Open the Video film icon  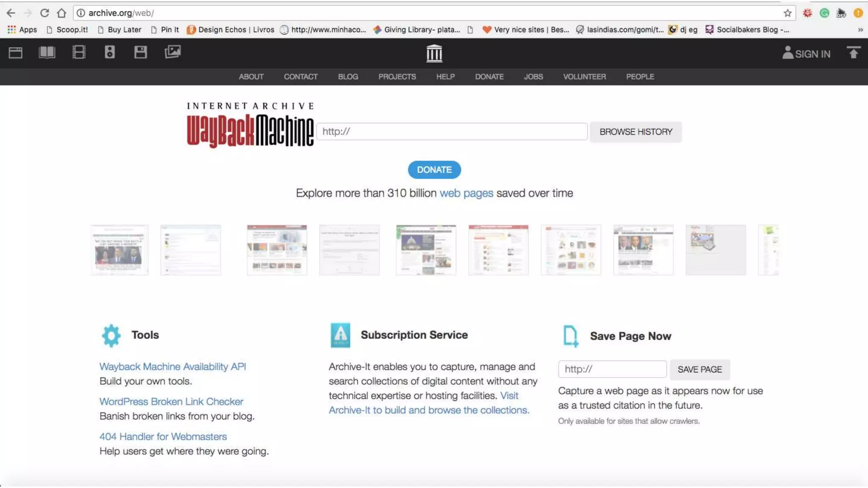(x=79, y=53)
